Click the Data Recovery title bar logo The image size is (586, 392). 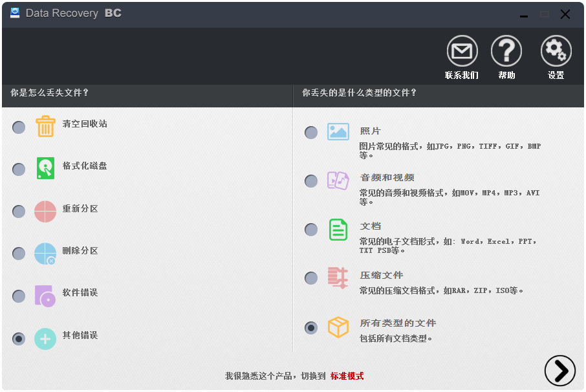pyautogui.click(x=14, y=12)
